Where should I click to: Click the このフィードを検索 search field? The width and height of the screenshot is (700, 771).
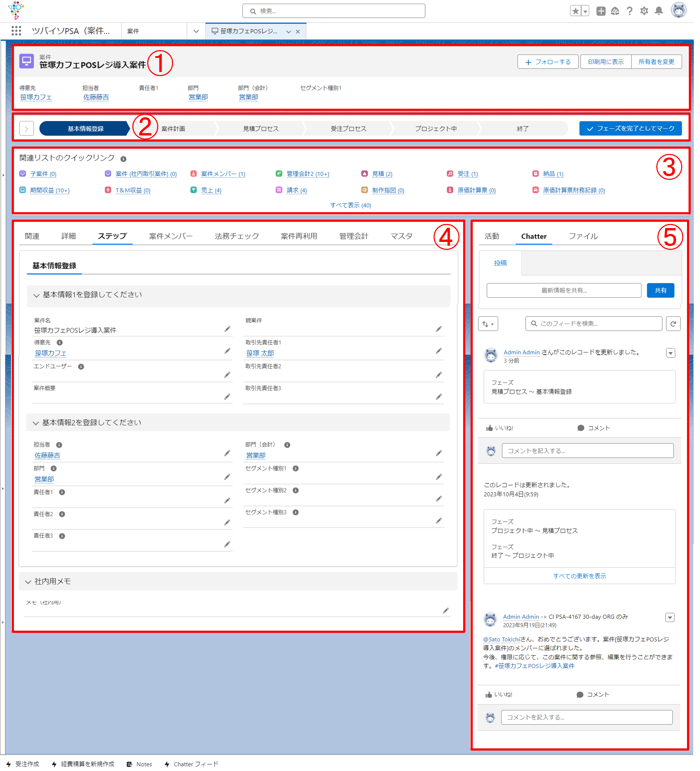pyautogui.click(x=593, y=323)
